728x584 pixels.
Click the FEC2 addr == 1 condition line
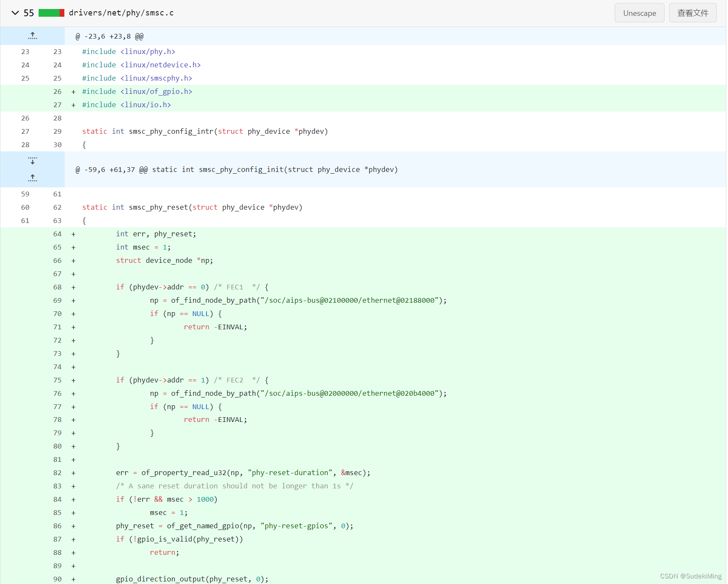192,380
